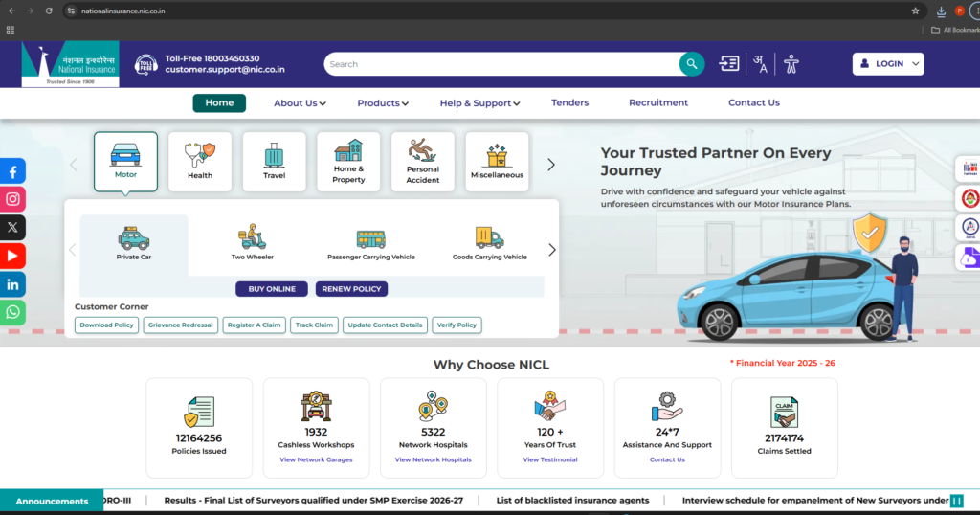Click the toll-free headset icon

pos(145,64)
